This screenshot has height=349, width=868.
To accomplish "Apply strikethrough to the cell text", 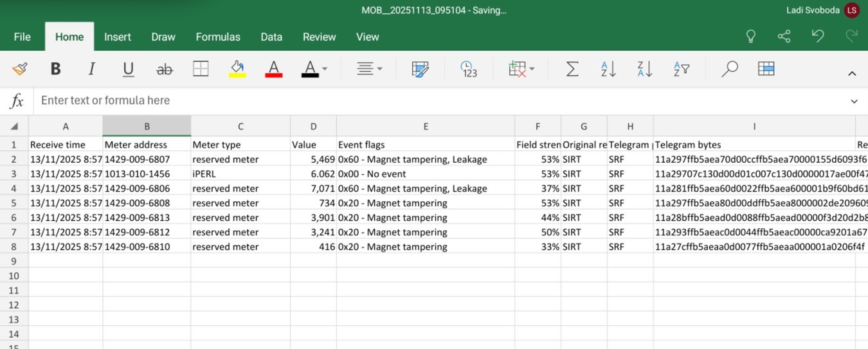I will click(x=165, y=69).
